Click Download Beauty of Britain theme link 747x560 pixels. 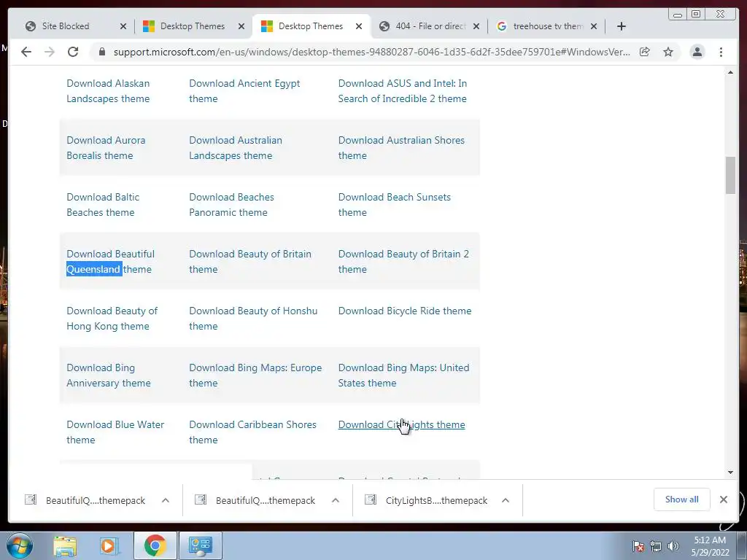(x=250, y=262)
